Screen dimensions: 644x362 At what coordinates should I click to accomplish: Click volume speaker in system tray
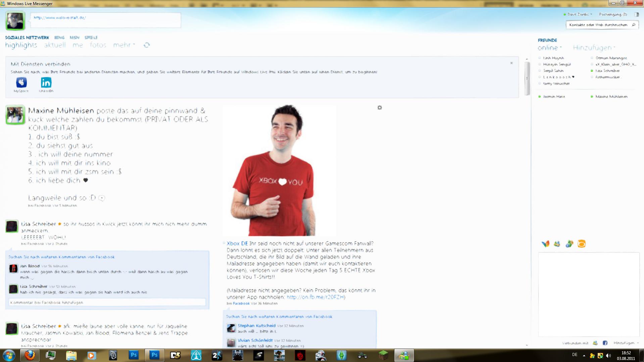[x=608, y=356]
